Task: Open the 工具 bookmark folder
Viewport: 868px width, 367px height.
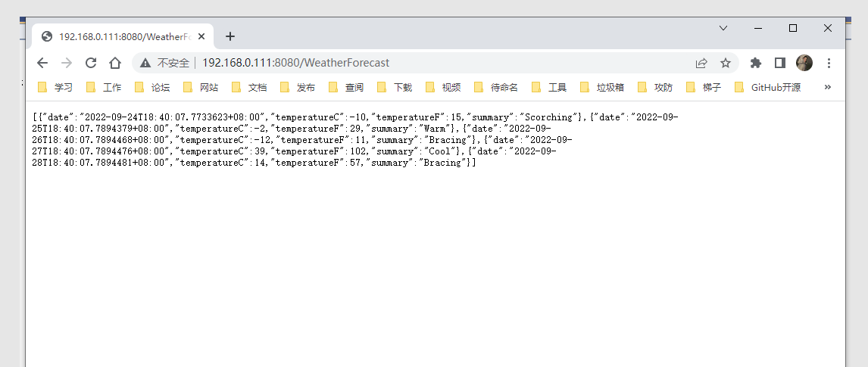Action: [x=549, y=87]
